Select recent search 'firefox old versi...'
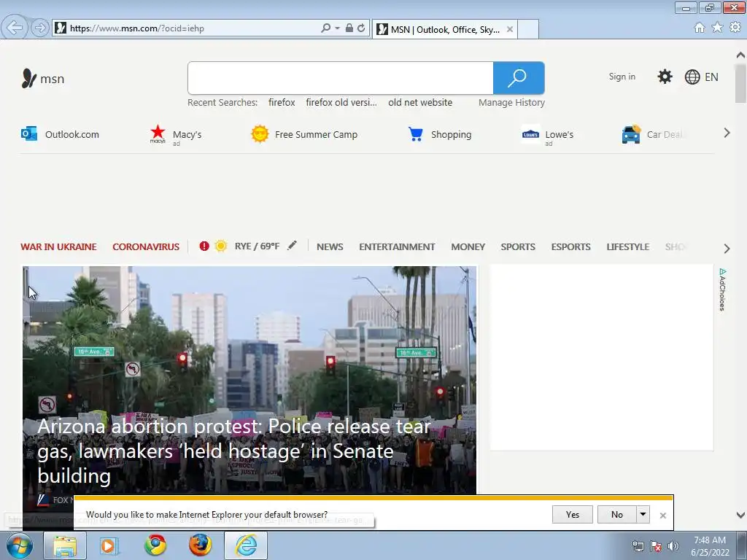Viewport: 747px width, 560px height. (x=341, y=102)
